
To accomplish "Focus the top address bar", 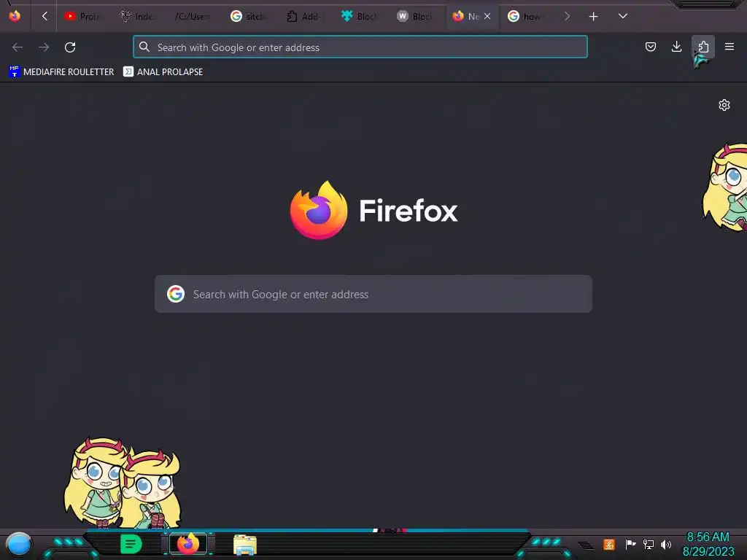I will tap(360, 47).
